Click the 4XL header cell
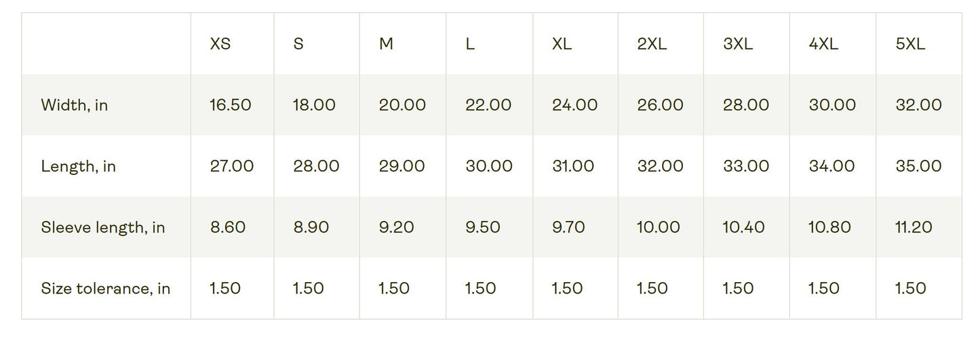This screenshot has width=980, height=339. point(823,44)
